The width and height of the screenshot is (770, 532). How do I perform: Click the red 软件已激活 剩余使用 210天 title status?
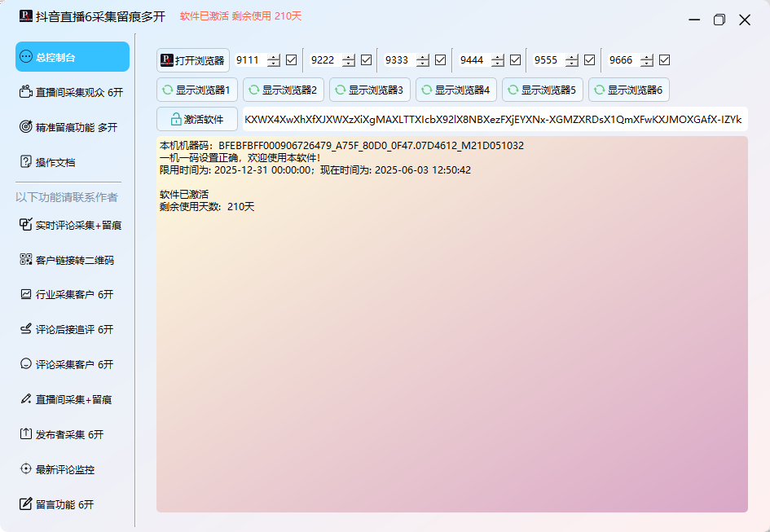pos(240,16)
